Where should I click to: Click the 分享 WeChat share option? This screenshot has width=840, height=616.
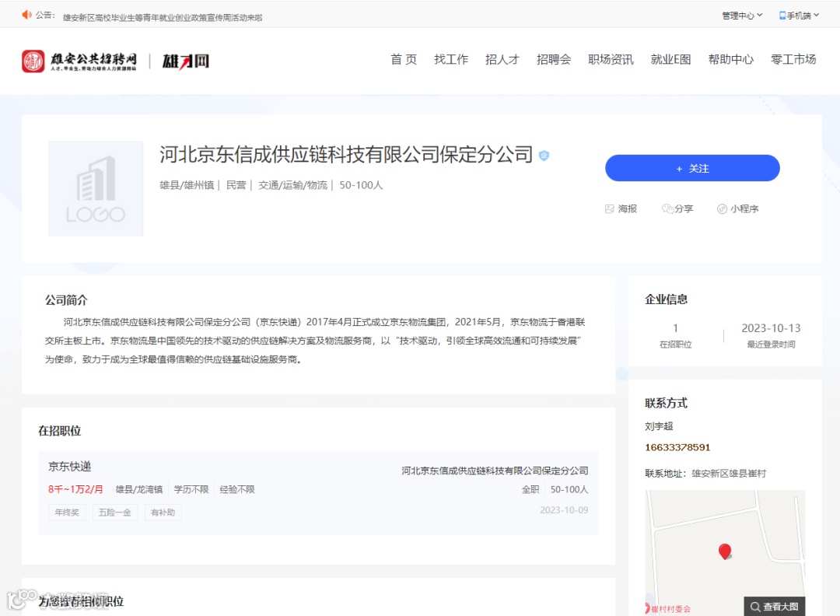[677, 209]
